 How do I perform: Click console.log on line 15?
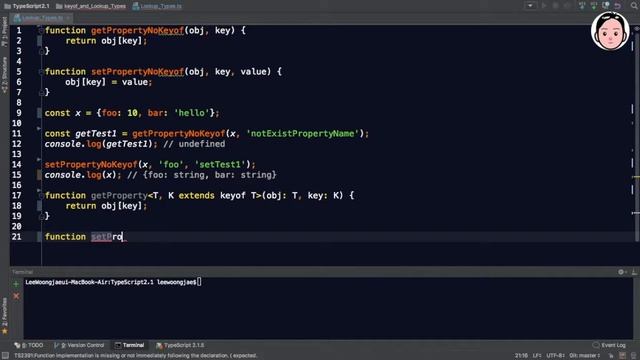tap(73, 175)
